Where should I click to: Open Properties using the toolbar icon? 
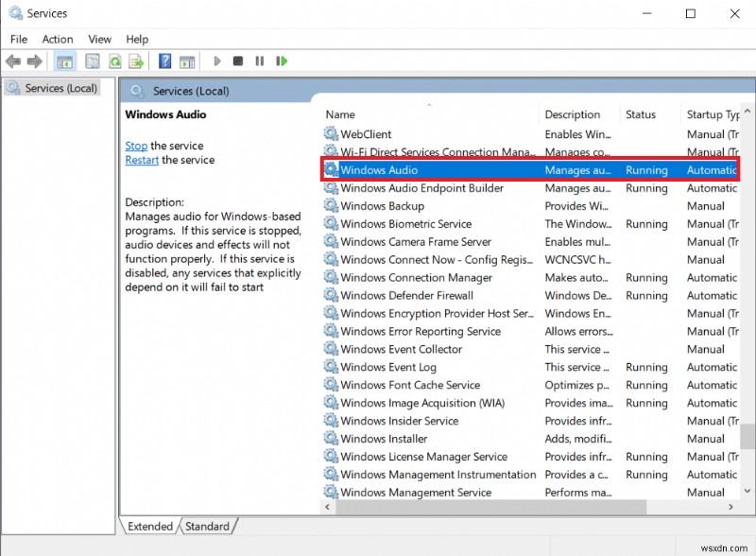(x=92, y=61)
